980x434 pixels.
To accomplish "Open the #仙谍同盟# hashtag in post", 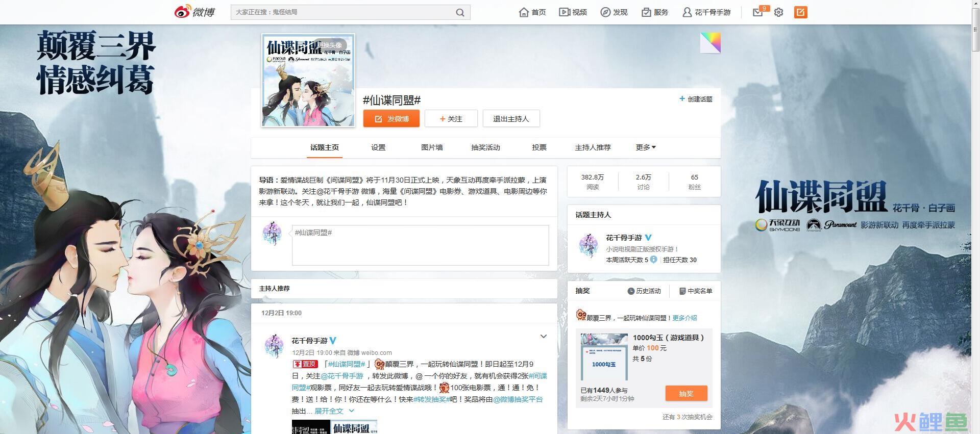I will 347,364.
